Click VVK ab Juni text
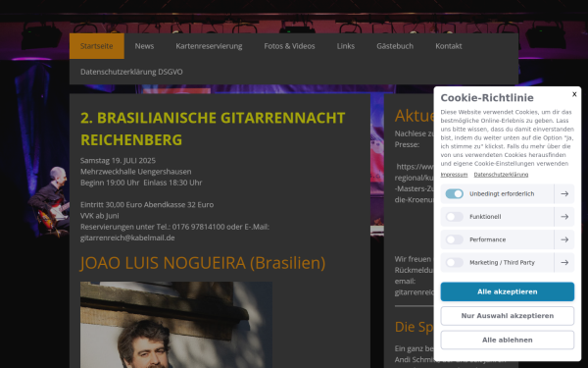The image size is (588, 368). [x=99, y=216]
